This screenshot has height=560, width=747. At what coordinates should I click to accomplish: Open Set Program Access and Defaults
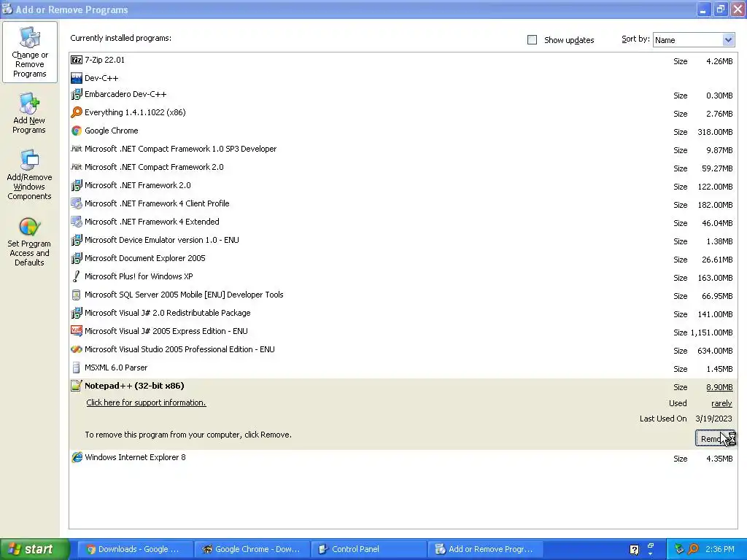[x=29, y=242]
